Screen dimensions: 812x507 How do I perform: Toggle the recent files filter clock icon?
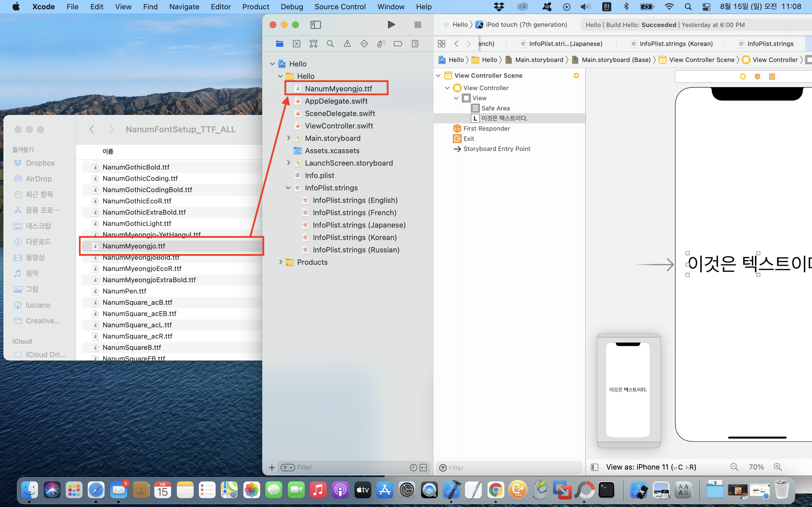coord(413,468)
